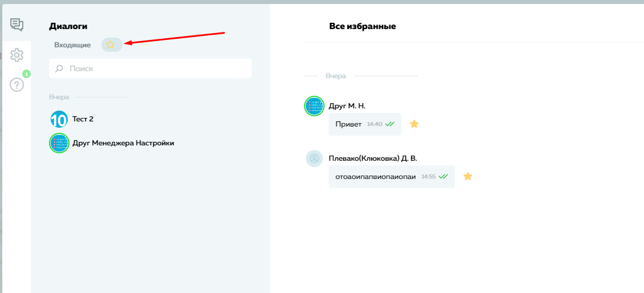The height and width of the screenshot is (293, 644).
Task: Unstar the отоаоипапвиопаиопаи message
Action: coord(468,176)
